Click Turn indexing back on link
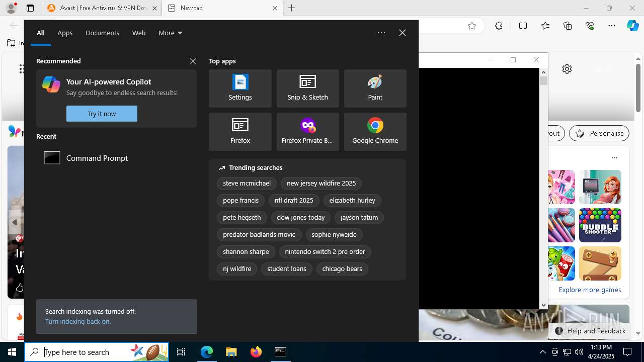 click(78, 321)
